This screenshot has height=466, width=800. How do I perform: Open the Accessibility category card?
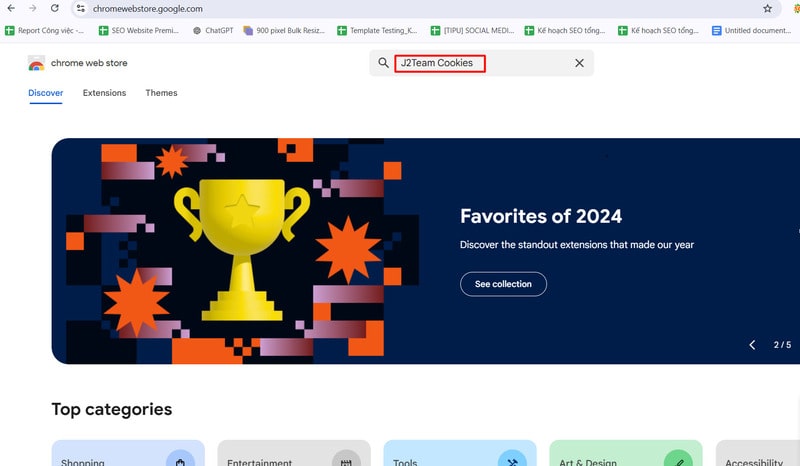pyautogui.click(x=758, y=453)
